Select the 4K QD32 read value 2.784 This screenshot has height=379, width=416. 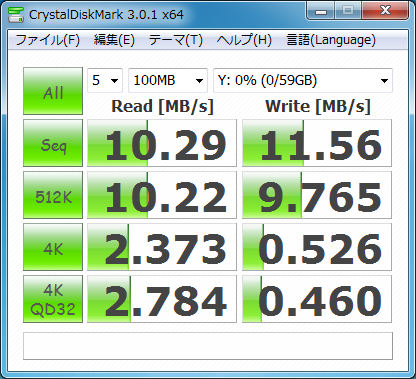(162, 299)
